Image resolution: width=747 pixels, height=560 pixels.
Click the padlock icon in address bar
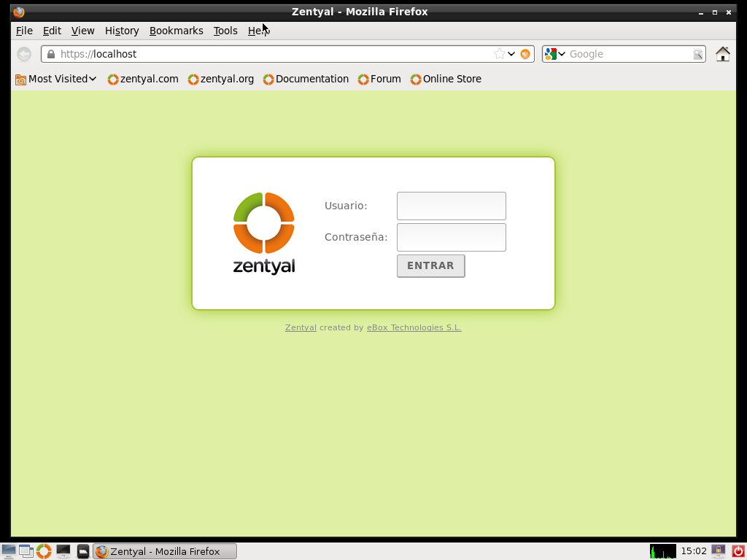point(51,54)
